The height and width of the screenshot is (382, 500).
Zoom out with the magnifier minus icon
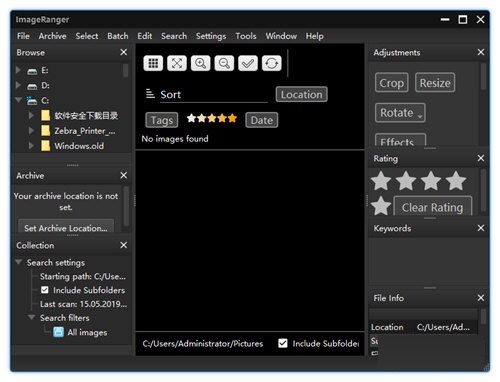(x=224, y=63)
